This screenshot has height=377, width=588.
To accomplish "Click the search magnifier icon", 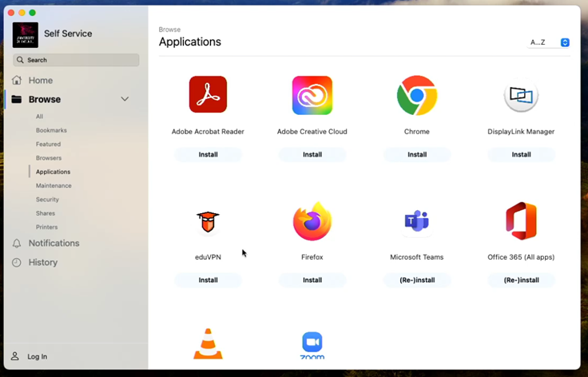I will 20,60.
